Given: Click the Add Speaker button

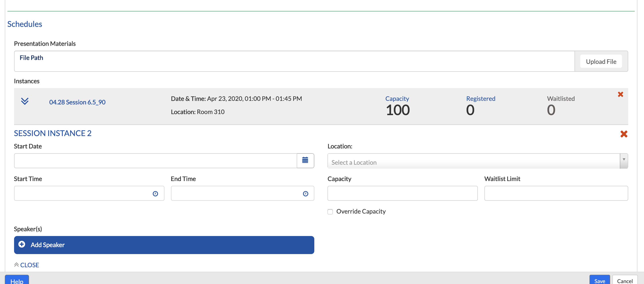Looking at the screenshot, I should [164, 245].
